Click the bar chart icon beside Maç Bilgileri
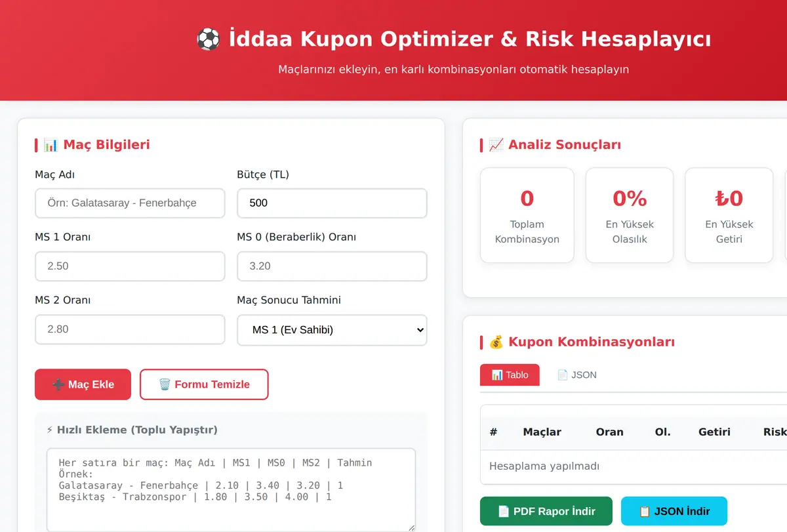The image size is (787, 532). [x=50, y=144]
